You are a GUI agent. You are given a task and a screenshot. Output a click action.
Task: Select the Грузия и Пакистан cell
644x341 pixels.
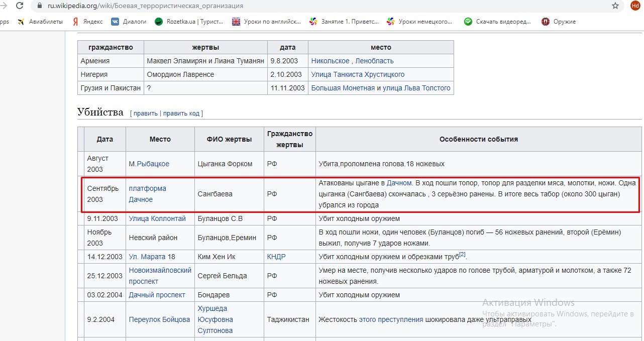click(111, 88)
